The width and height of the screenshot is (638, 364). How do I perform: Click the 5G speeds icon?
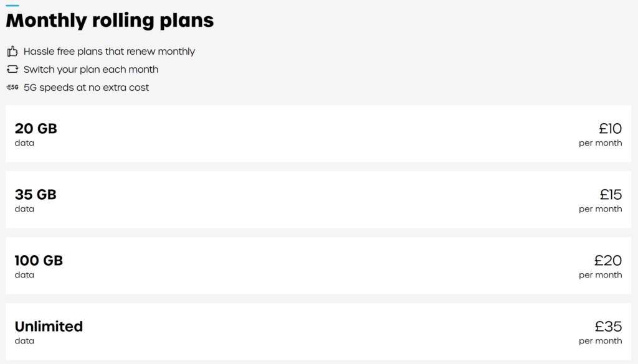point(12,87)
